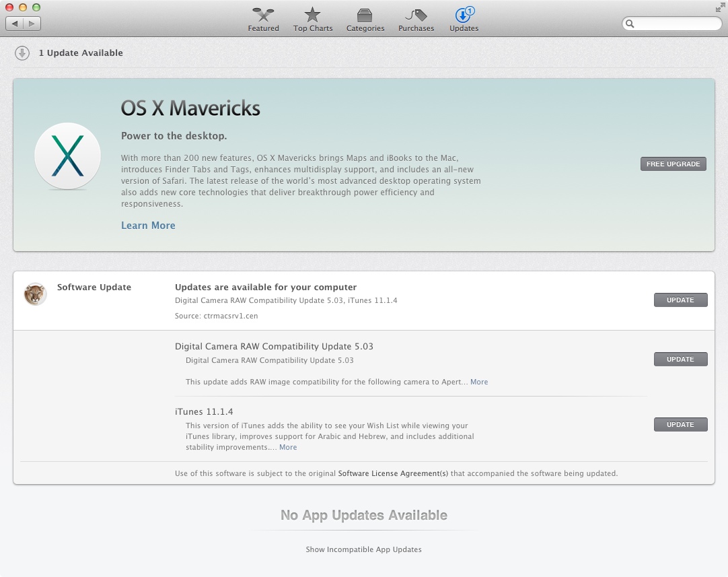Click the No App Updates Available text
This screenshot has height=577, width=728.
[364, 515]
